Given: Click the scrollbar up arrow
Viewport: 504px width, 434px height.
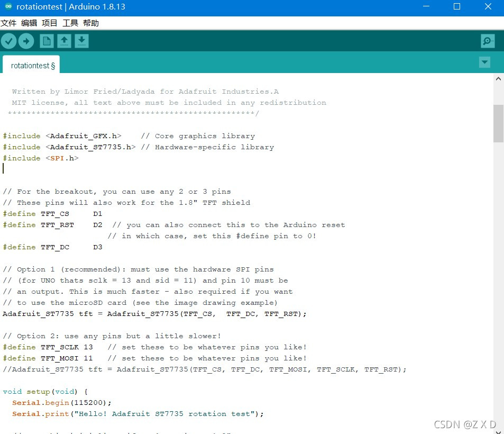Looking at the screenshot, I should (x=498, y=79).
